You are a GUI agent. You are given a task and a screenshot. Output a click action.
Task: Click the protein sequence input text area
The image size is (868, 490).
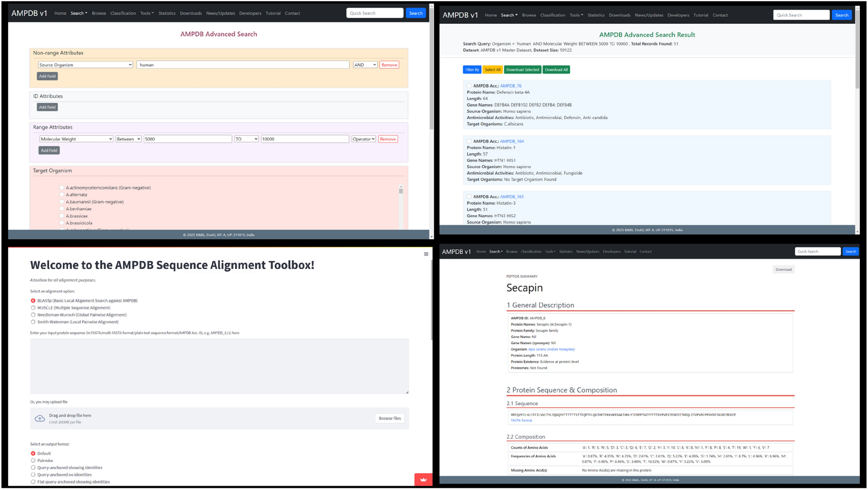(219, 366)
